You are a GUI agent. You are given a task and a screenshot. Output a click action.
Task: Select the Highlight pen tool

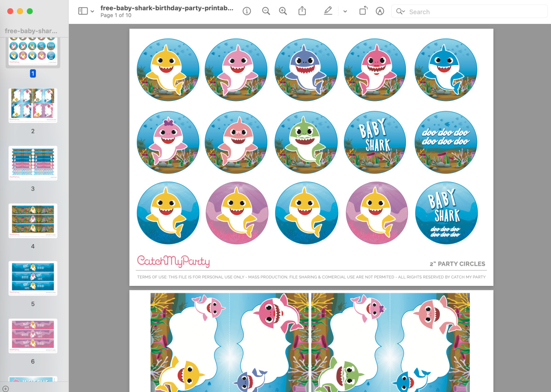click(328, 11)
